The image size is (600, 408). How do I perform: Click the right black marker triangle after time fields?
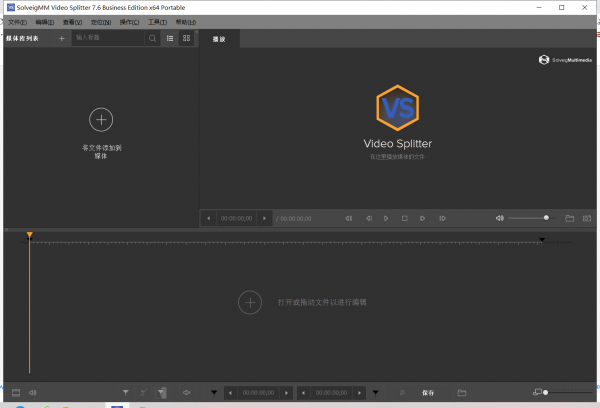(376, 392)
